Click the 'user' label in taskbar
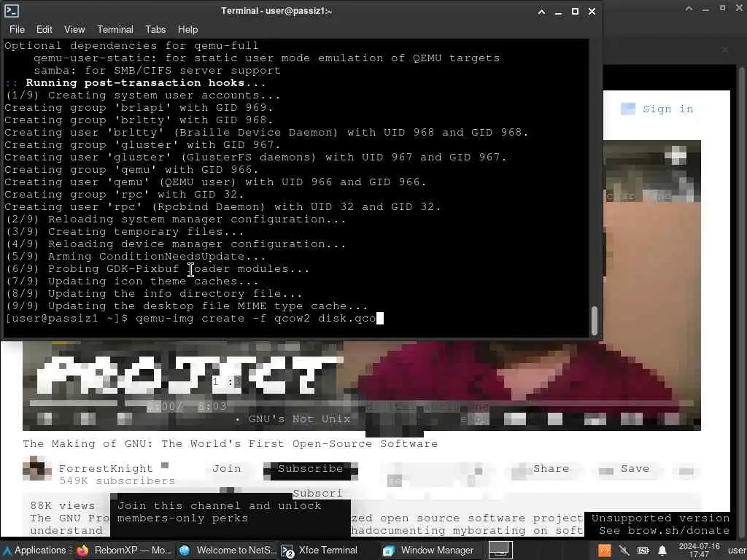747x560 pixels. click(737, 551)
